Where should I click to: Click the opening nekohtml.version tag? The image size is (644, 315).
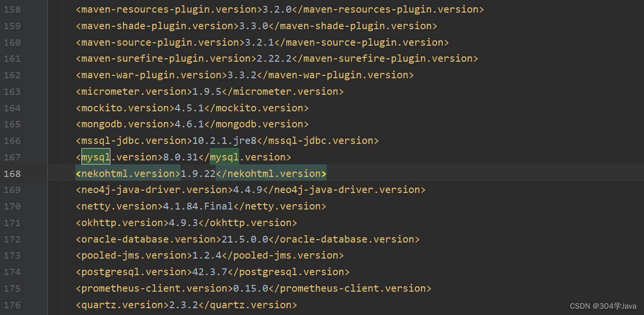[128, 174]
